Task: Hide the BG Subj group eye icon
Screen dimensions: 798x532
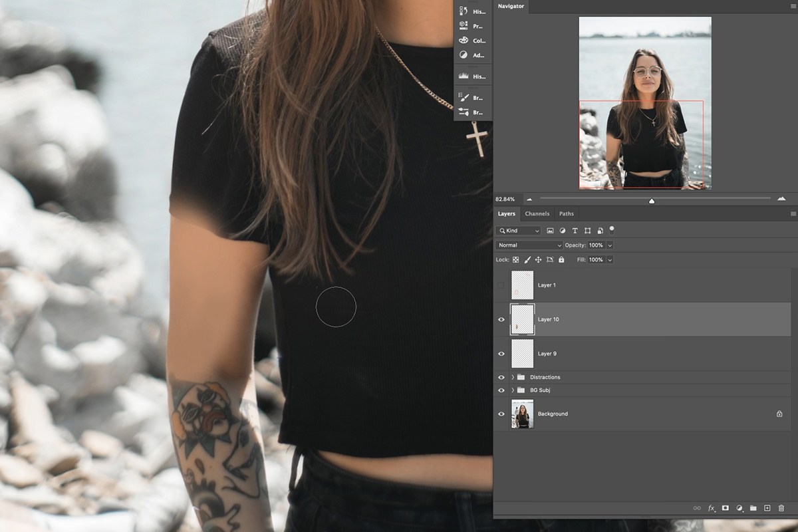Action: point(501,390)
